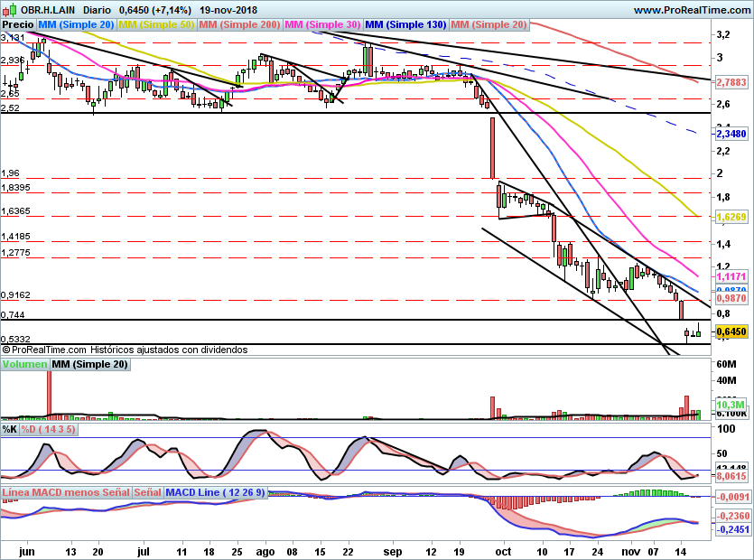Click the MM (Simple 130) indicator label

click(405, 24)
